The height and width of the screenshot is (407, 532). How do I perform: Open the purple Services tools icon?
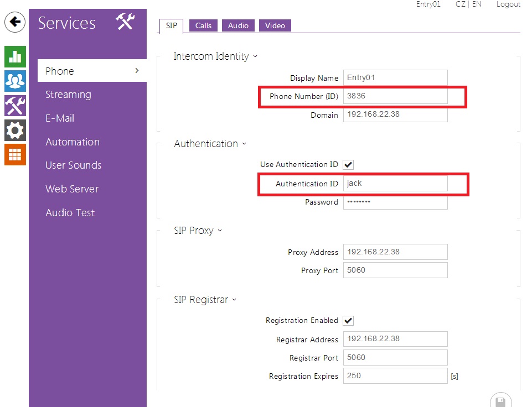[15, 106]
